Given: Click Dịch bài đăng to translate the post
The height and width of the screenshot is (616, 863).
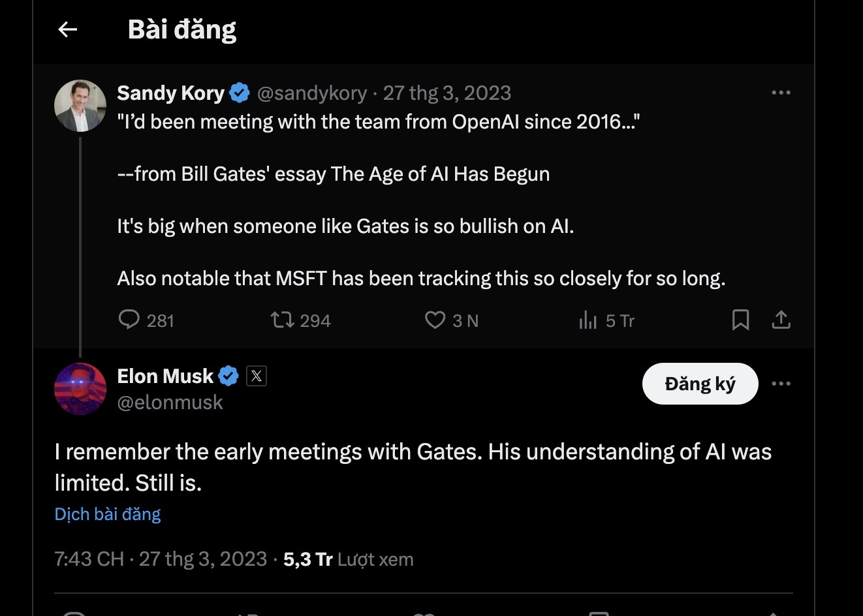Looking at the screenshot, I should pos(107,514).
